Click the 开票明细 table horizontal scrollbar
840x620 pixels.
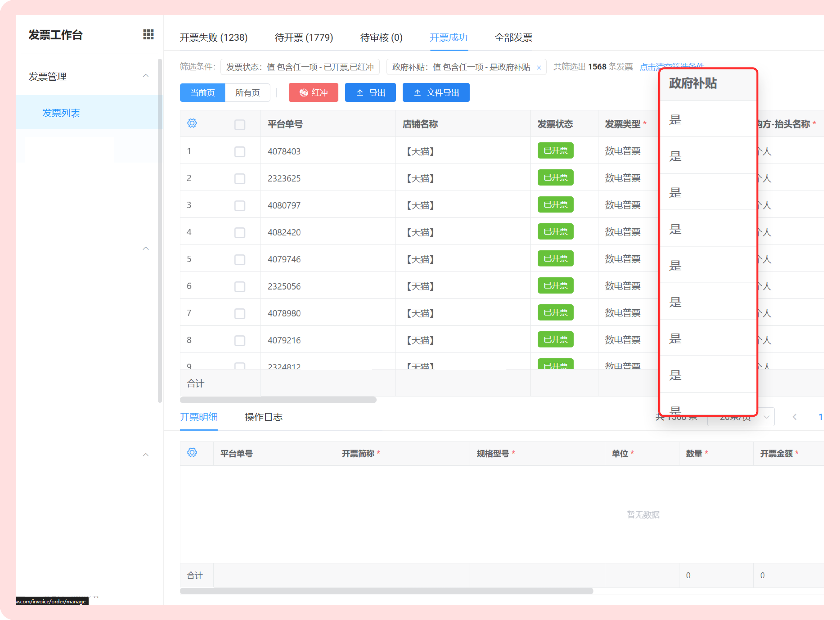[x=387, y=591]
